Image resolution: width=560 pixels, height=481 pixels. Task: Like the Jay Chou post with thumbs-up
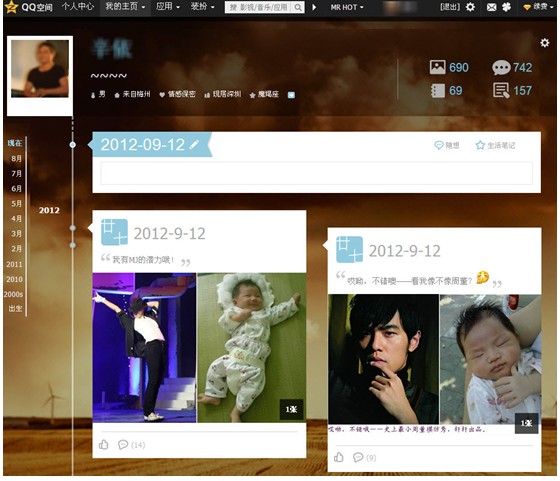(339, 457)
